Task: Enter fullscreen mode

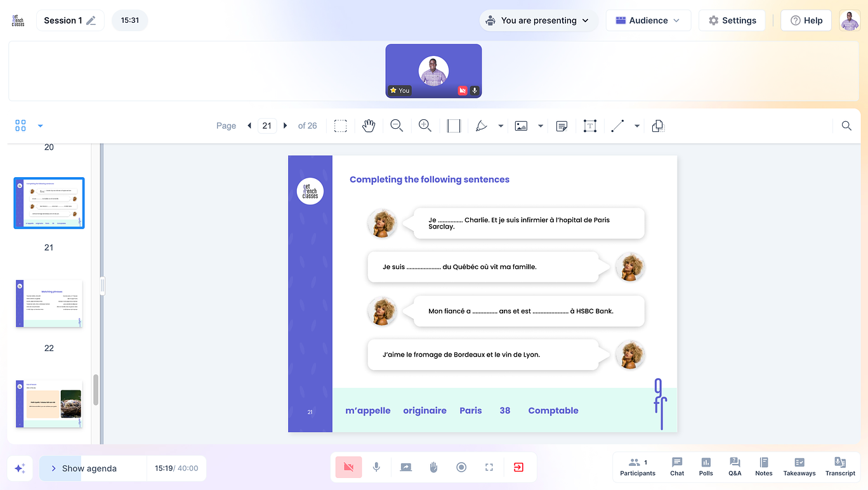Action: 489,467
